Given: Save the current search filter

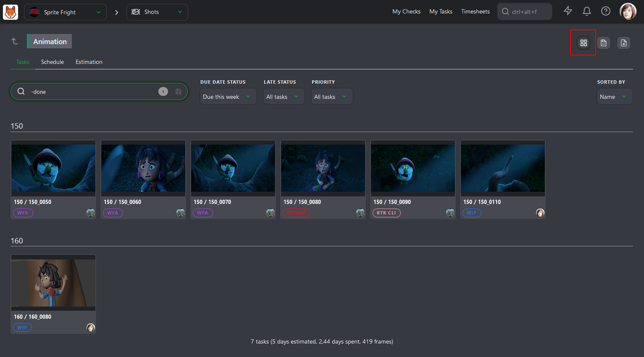Looking at the screenshot, I should [x=179, y=91].
